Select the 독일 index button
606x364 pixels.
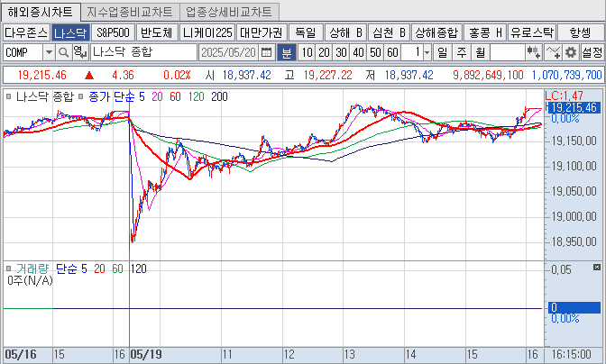click(x=306, y=32)
